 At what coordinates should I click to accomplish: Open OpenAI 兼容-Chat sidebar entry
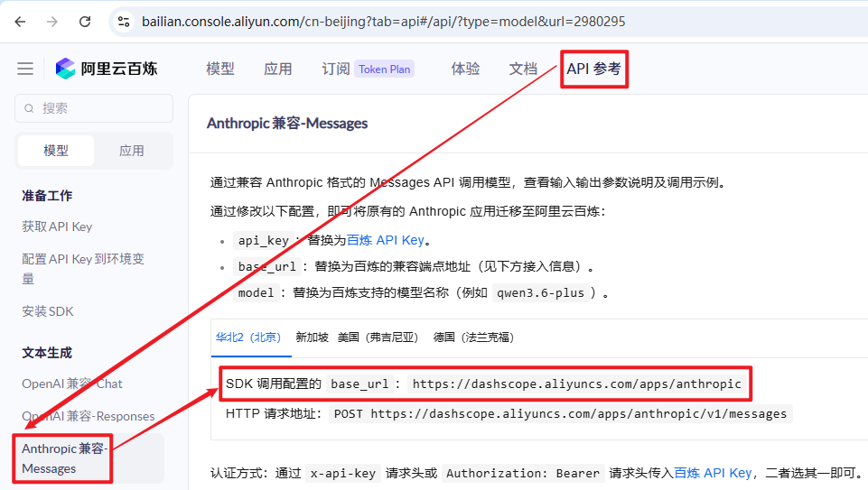coord(72,384)
